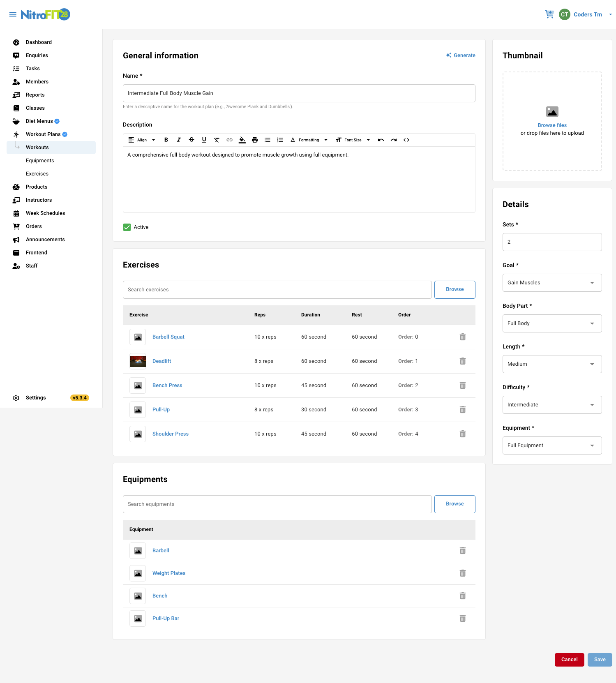
Task: Go to Week Schedules in sidebar
Action: tap(45, 213)
